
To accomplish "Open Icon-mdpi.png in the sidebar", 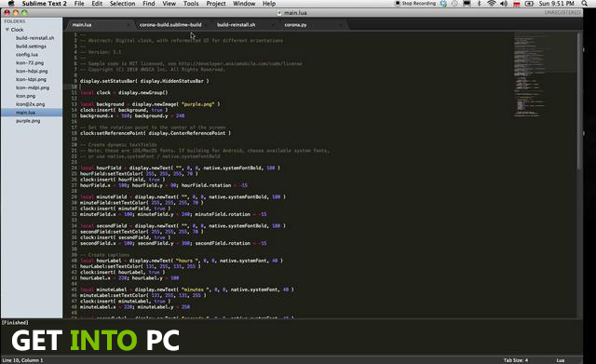I will [33, 88].
